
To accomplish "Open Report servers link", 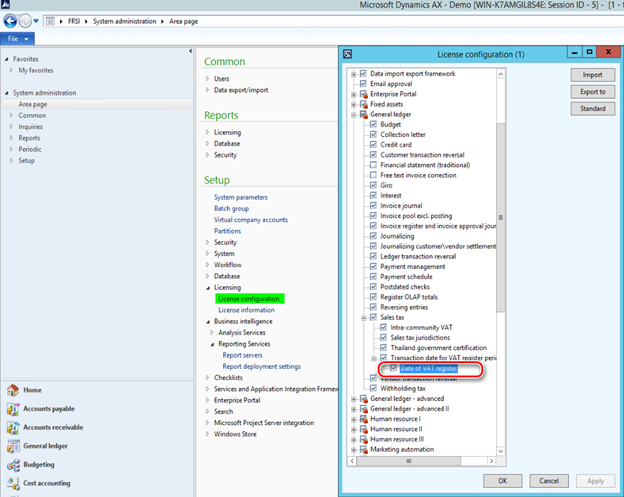I will click(242, 355).
